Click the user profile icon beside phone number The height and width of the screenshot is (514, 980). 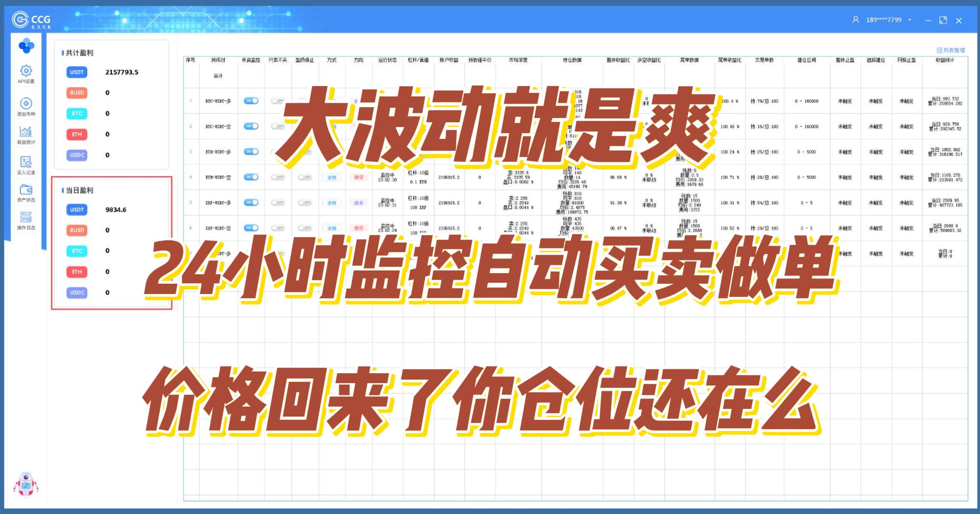[855, 20]
